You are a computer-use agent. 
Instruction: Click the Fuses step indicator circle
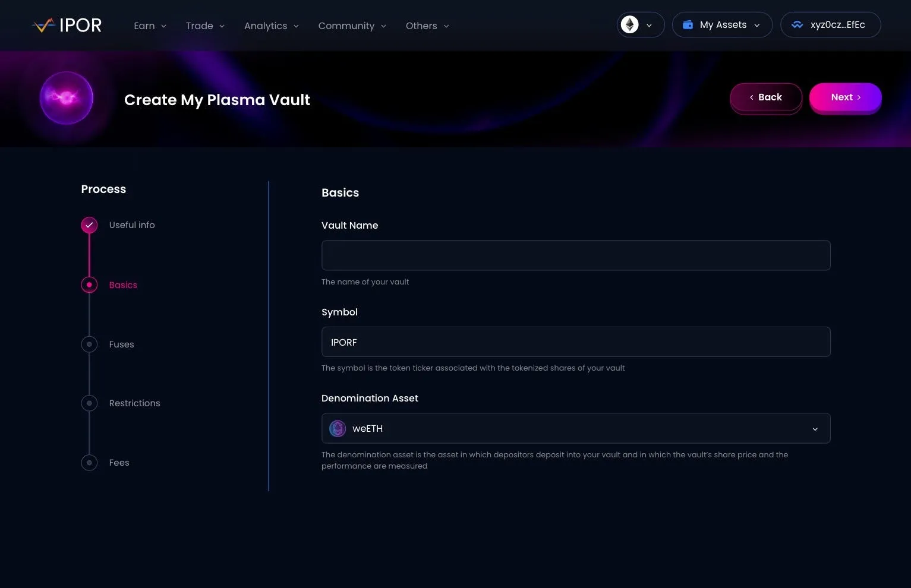point(89,344)
